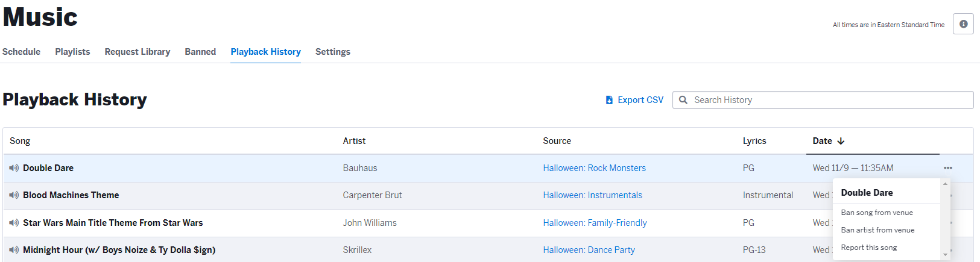Select Ban song from venue
Screen dimensions: 980x262
coord(877,213)
